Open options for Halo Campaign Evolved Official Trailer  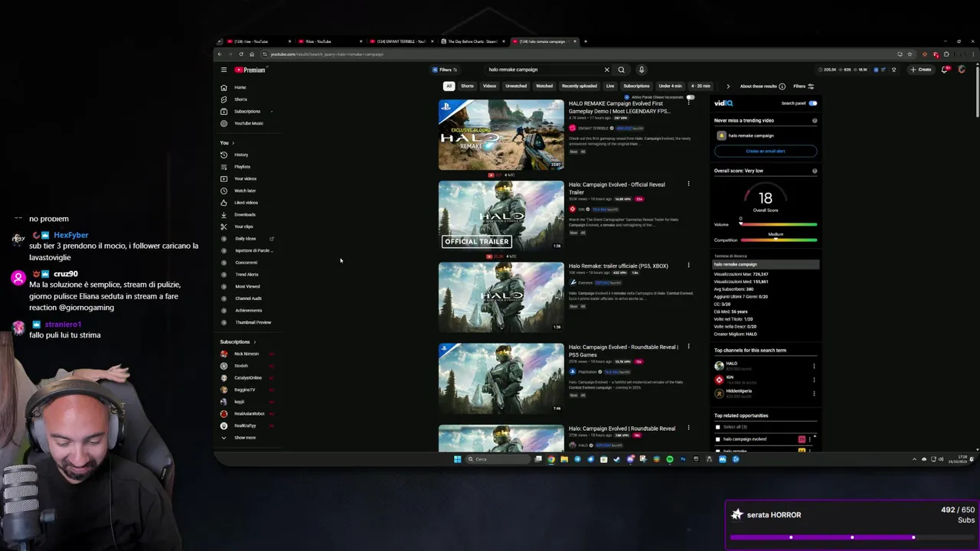[688, 184]
